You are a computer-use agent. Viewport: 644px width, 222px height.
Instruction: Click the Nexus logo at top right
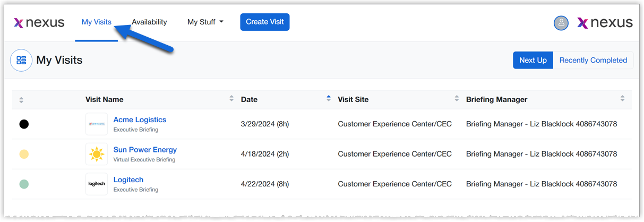605,22
